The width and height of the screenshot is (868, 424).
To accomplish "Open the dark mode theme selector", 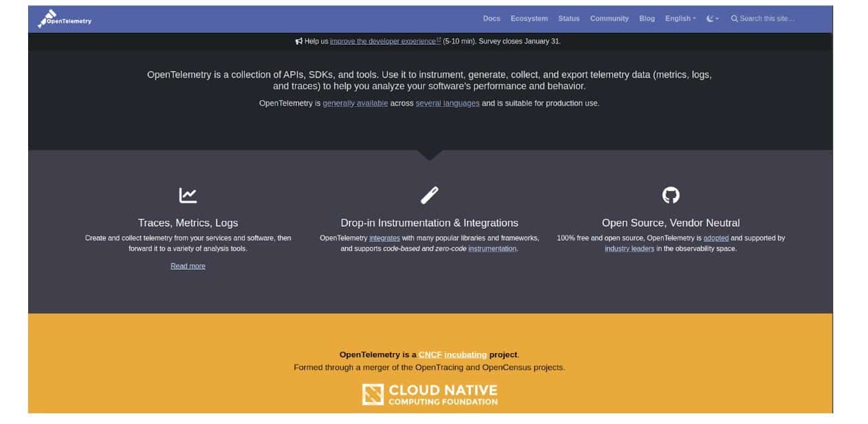I will tap(712, 19).
